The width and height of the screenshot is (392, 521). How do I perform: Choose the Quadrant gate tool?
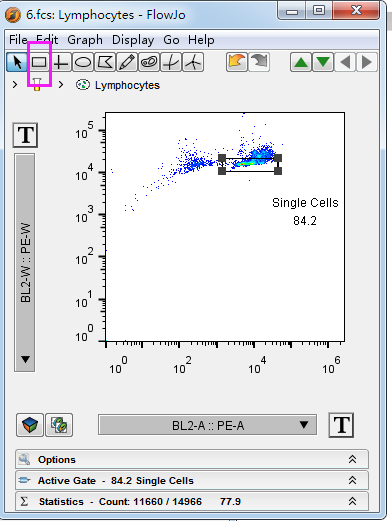(x=61, y=62)
